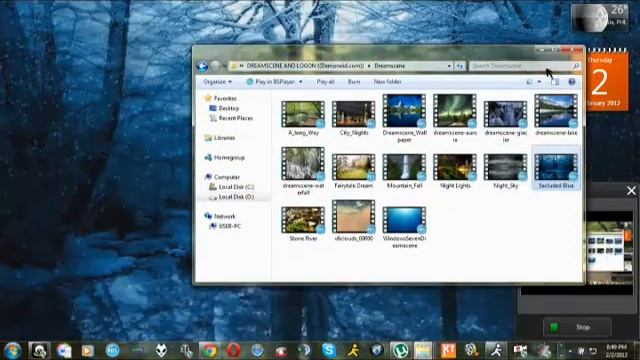Open Skype from taskbar

coord(329,351)
